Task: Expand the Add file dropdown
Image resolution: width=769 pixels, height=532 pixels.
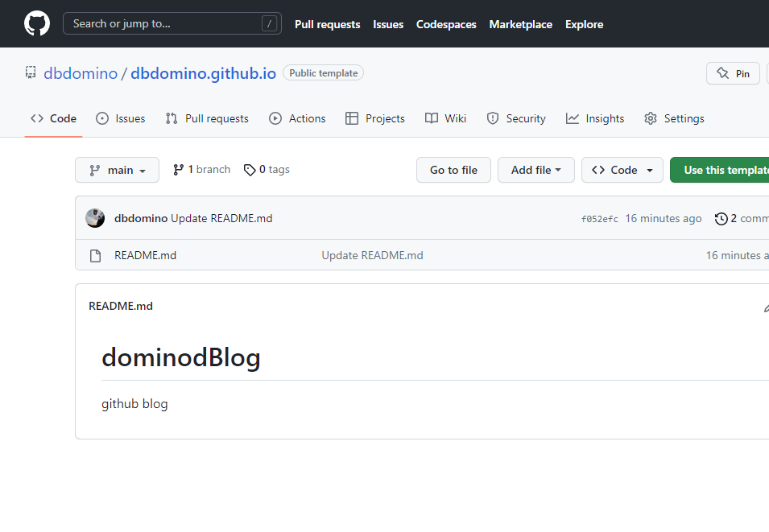Action: pyautogui.click(x=536, y=170)
